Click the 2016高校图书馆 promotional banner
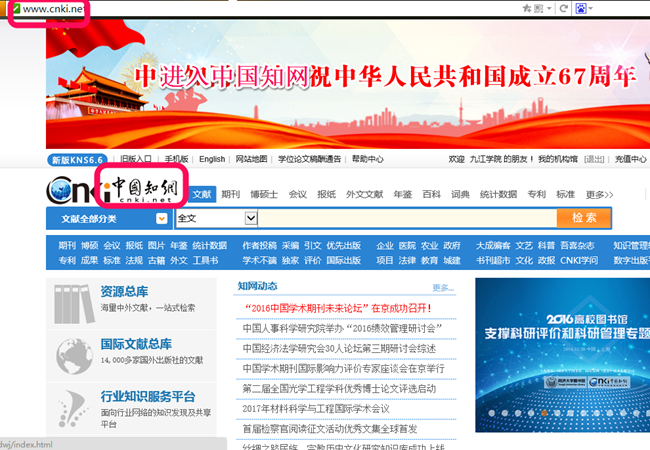Viewport: 650px width, 450px height. [x=563, y=355]
